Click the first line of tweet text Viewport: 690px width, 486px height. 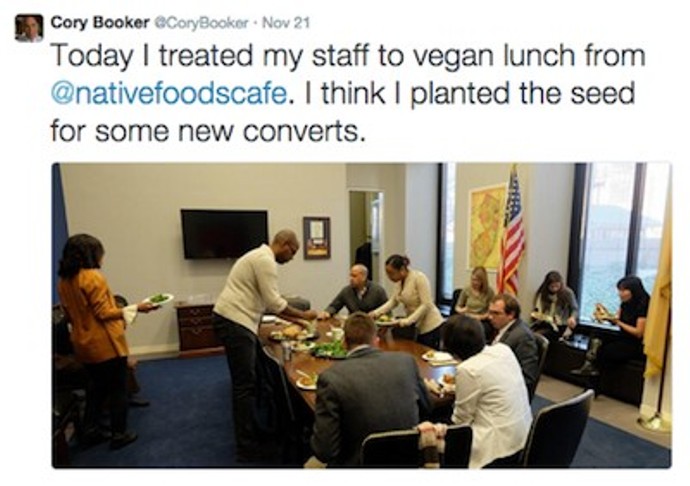[x=347, y=57]
